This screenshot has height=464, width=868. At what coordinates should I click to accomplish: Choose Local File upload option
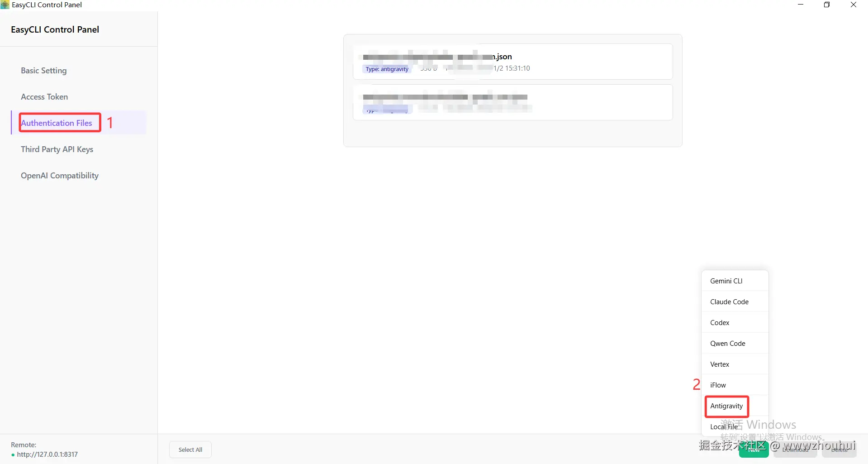735,426
